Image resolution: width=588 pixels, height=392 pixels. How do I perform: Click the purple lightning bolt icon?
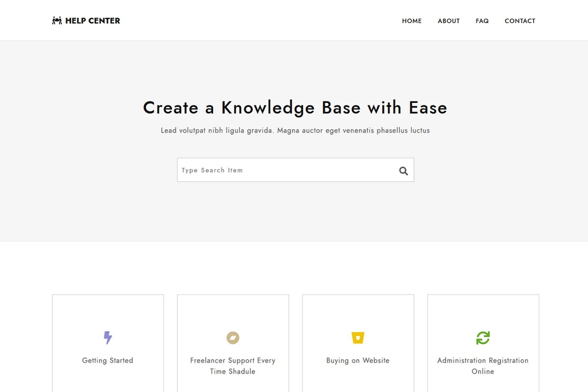(x=108, y=338)
